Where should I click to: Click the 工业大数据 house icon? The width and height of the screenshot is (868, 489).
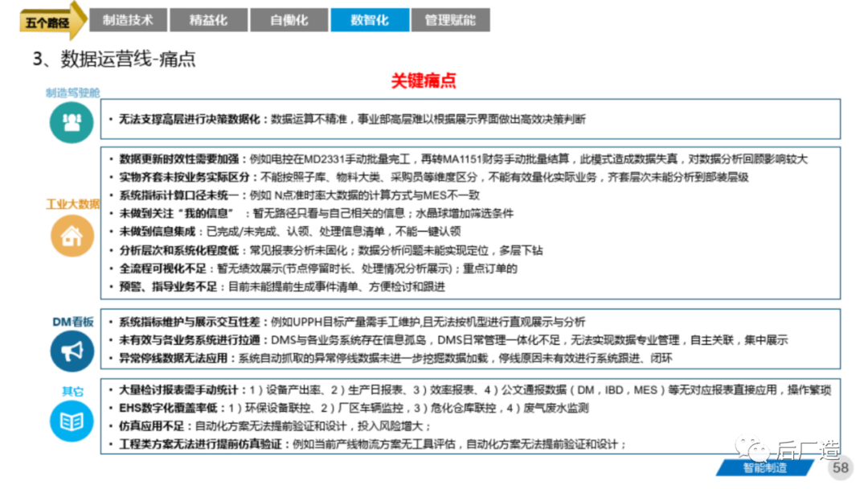point(72,236)
